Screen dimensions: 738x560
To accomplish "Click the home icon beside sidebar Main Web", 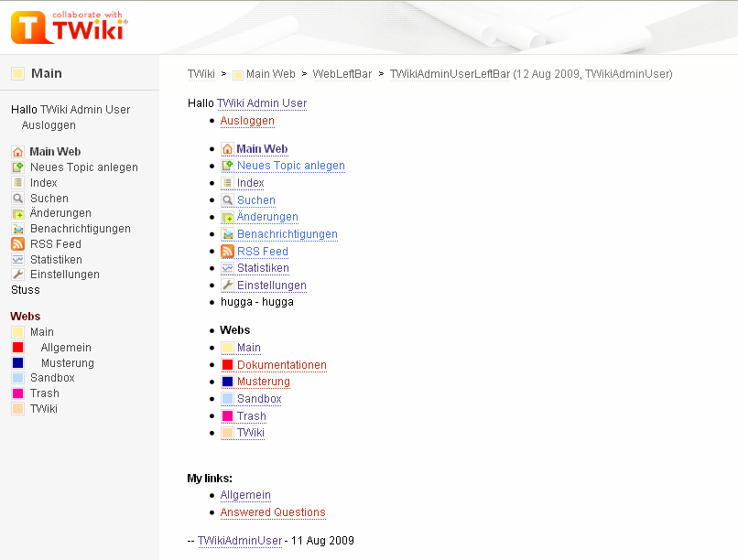I will pos(18,152).
